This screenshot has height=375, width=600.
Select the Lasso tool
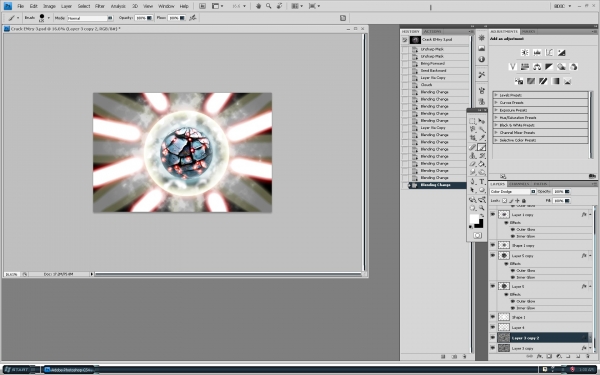coord(473,129)
